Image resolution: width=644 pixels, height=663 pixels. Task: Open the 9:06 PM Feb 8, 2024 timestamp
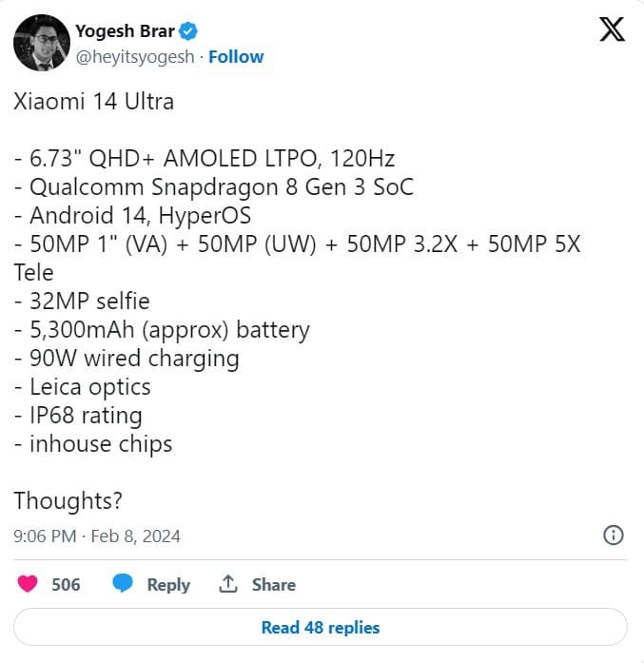[x=97, y=536]
